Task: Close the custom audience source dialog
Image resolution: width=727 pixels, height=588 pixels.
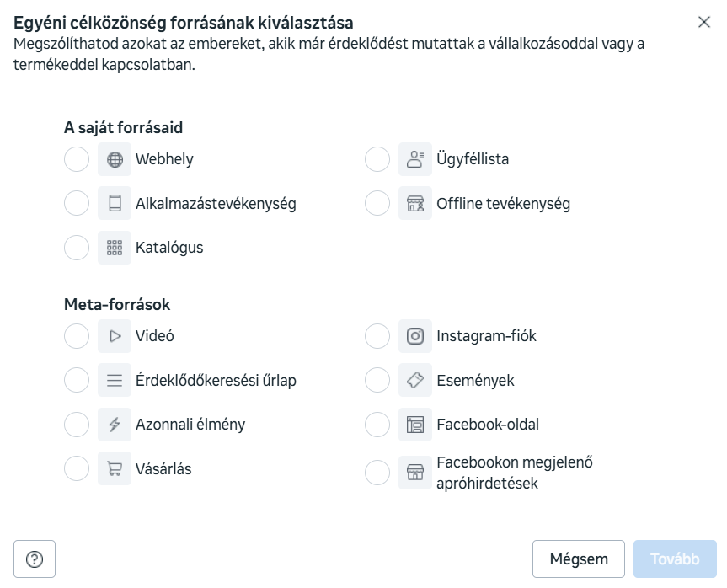Action: coord(704,23)
